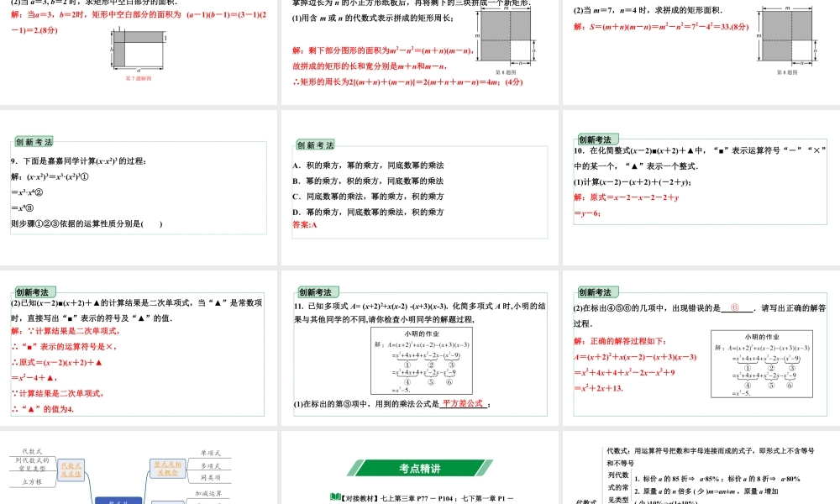Click the 创新考法 badge above multiple-choice question
The width and height of the screenshot is (840, 504).
point(318,143)
